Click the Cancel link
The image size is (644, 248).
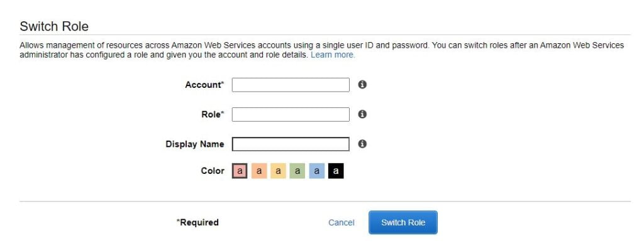tap(341, 223)
